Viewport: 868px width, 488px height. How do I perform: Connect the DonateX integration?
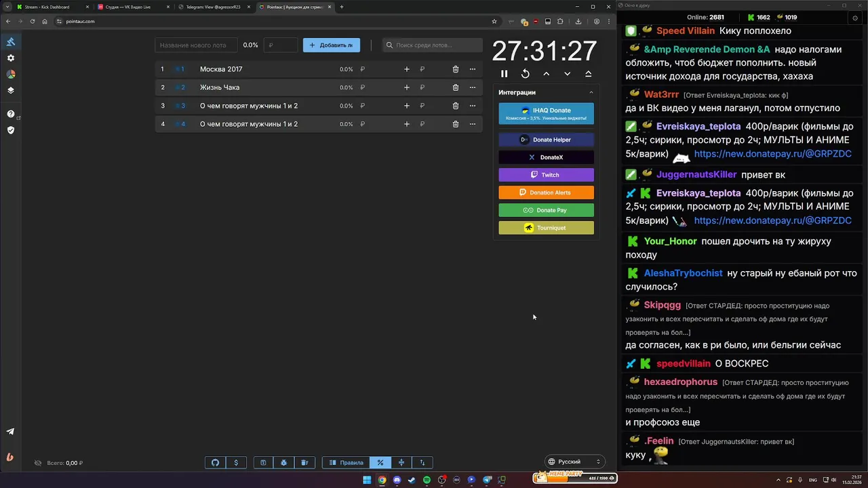(x=546, y=157)
